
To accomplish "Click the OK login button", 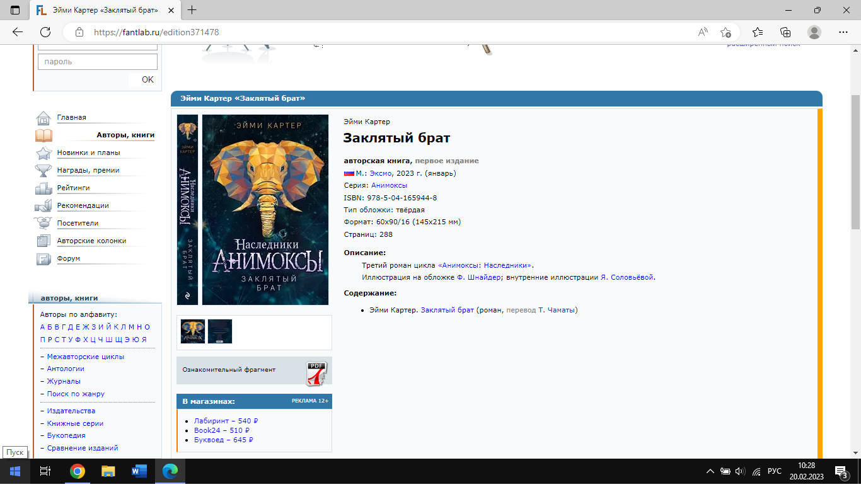I will 147,79.
